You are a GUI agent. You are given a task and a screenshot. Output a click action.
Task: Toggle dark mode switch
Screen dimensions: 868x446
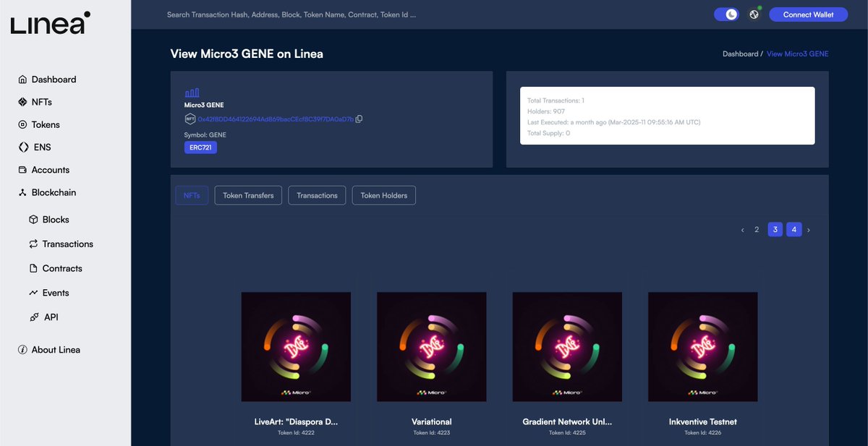(726, 14)
